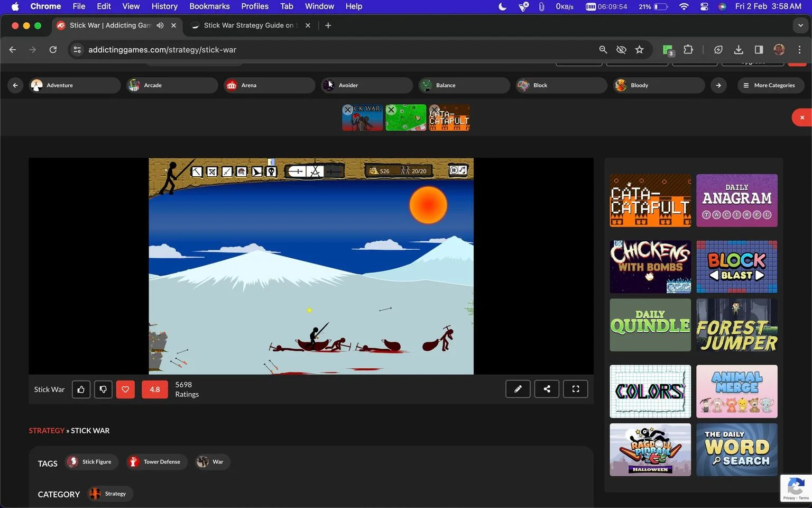This screenshot has height=508, width=812.
Task: Switch to the Stick War Strategy Guide tab
Action: coord(250,25)
